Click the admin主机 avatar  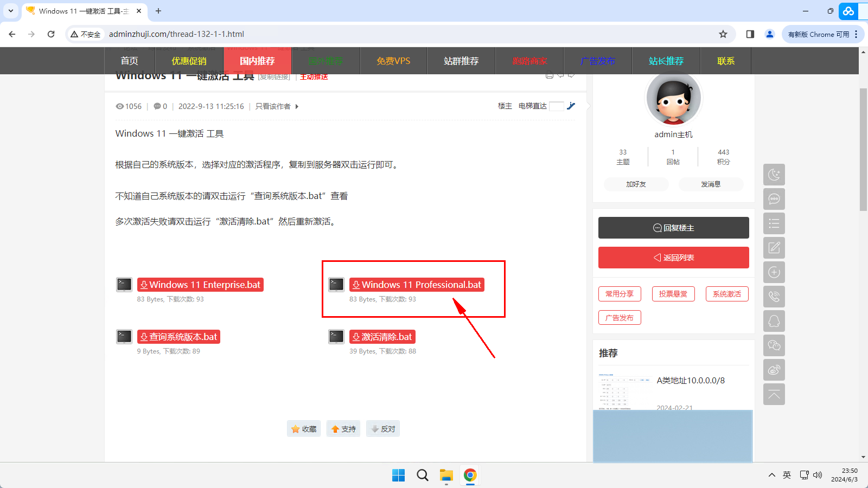673,99
